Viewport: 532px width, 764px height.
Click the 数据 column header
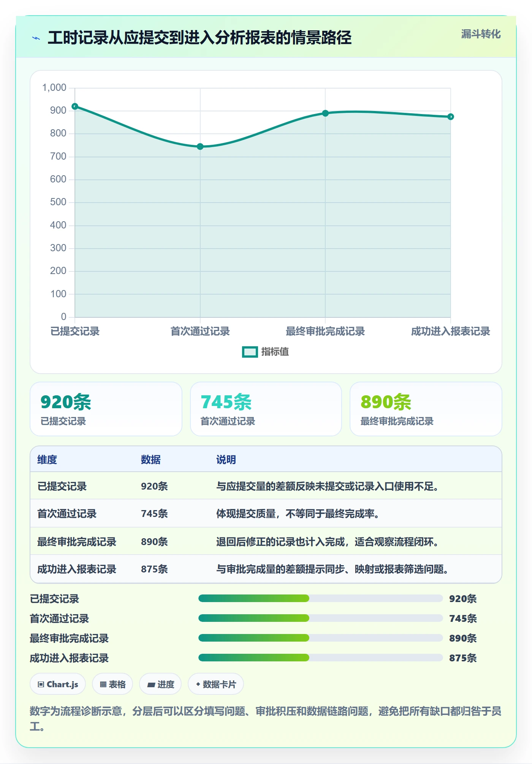pyautogui.click(x=151, y=460)
